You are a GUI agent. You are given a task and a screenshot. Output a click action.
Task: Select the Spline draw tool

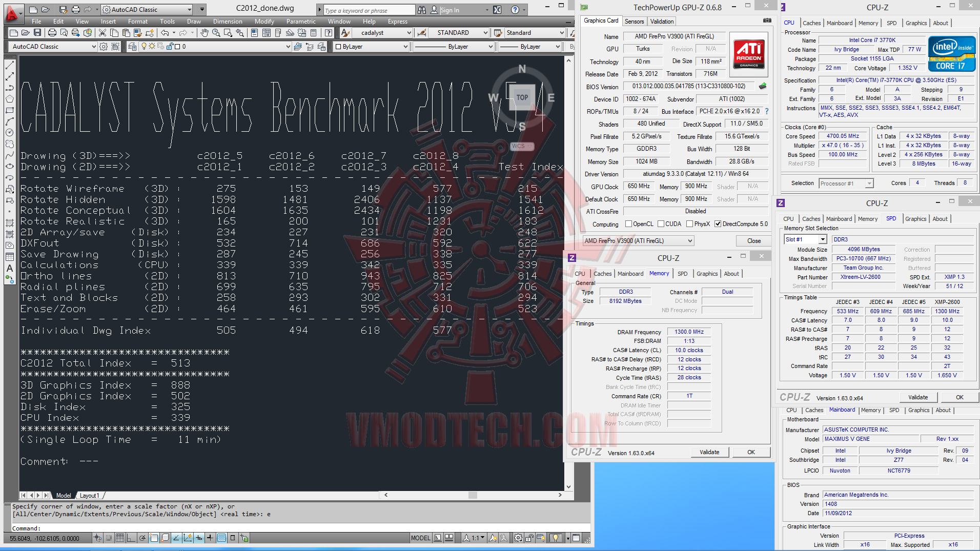point(9,155)
